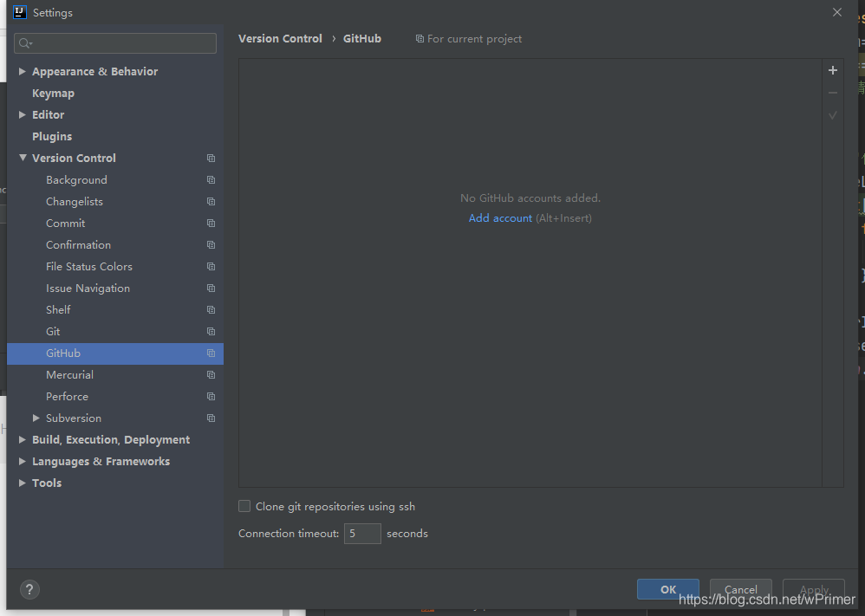The height and width of the screenshot is (616, 865).
Task: Click project-level icon beside Subversion
Action: tap(211, 418)
